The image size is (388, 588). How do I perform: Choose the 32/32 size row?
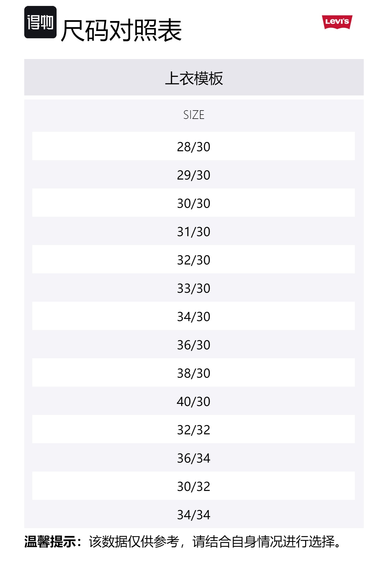[x=193, y=429]
